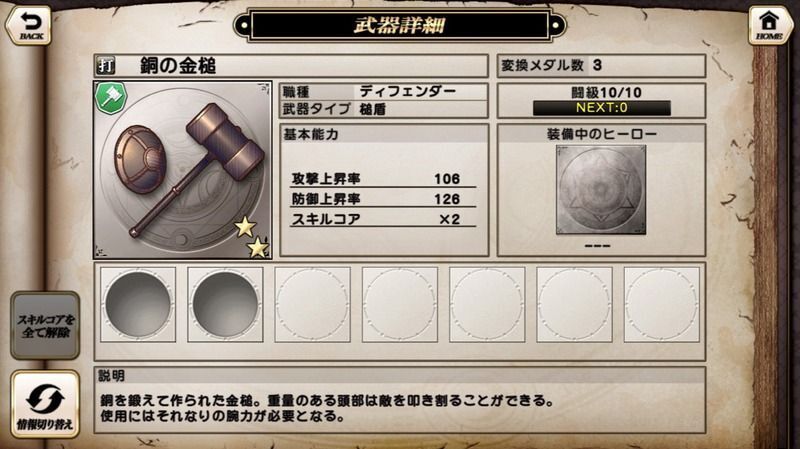Screen dimensions: 800x449
Task: Select the 攻撃上昇率 106 stat row
Action: point(383,179)
